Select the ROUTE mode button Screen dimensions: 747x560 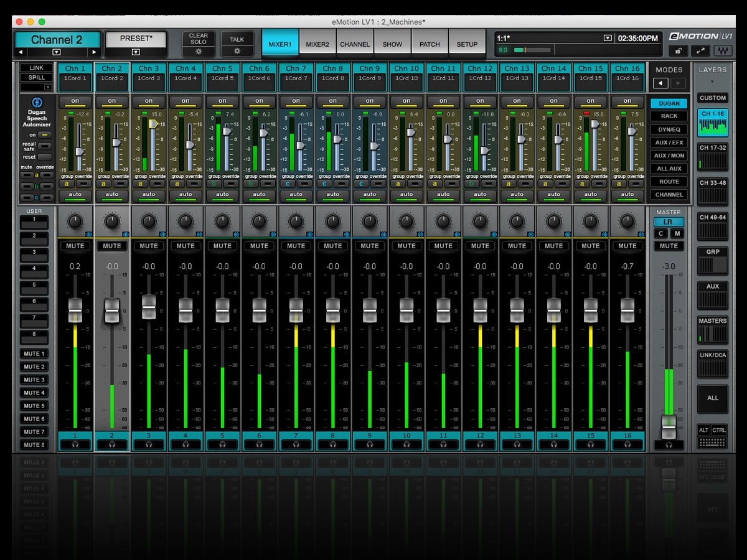click(669, 182)
